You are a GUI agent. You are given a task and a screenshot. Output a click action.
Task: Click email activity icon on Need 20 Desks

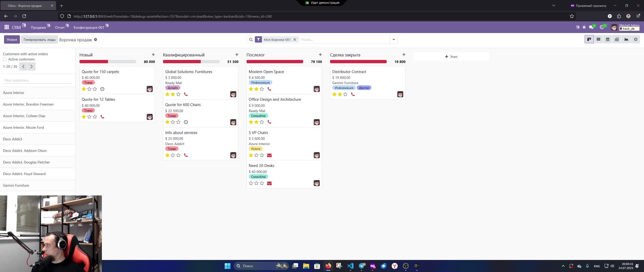tap(269, 183)
